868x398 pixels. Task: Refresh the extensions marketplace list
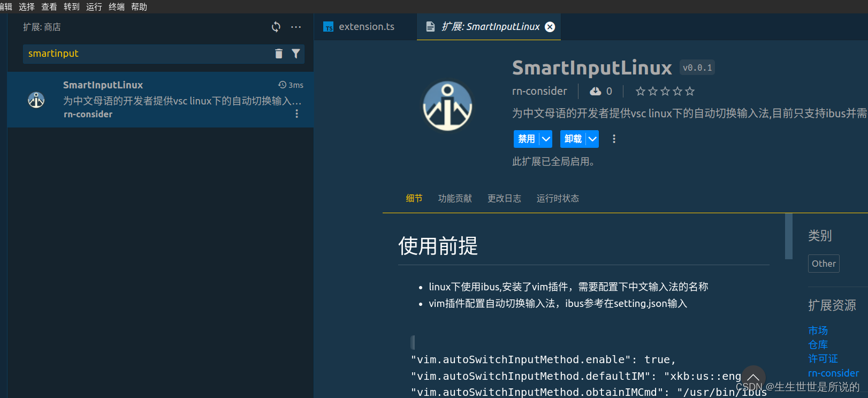276,27
